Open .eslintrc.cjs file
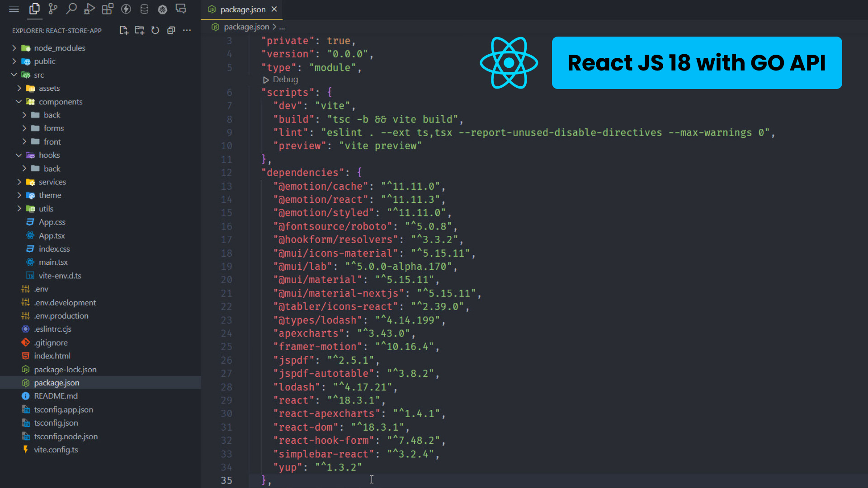Screen dimensions: 868x488 pyautogui.click(x=52, y=329)
